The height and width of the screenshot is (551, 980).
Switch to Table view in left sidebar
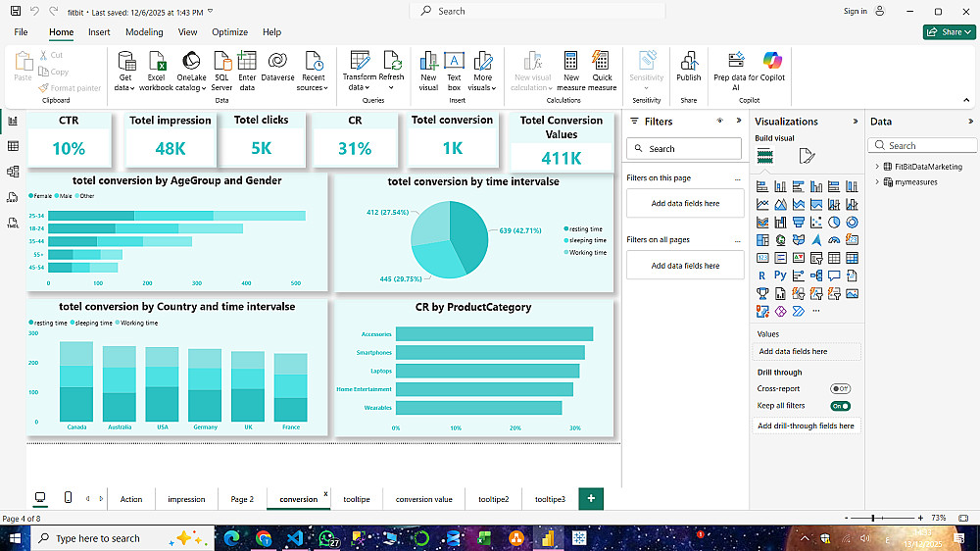pos(13,146)
